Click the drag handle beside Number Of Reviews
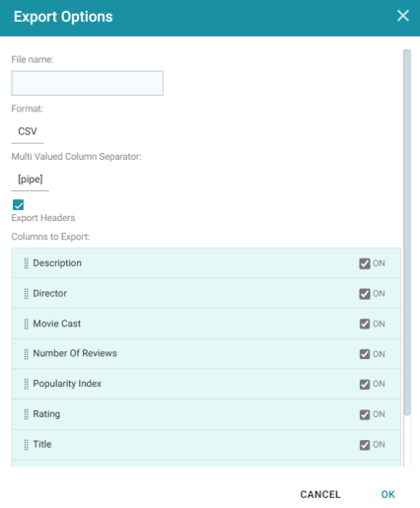The width and height of the screenshot is (420, 508). (x=27, y=354)
